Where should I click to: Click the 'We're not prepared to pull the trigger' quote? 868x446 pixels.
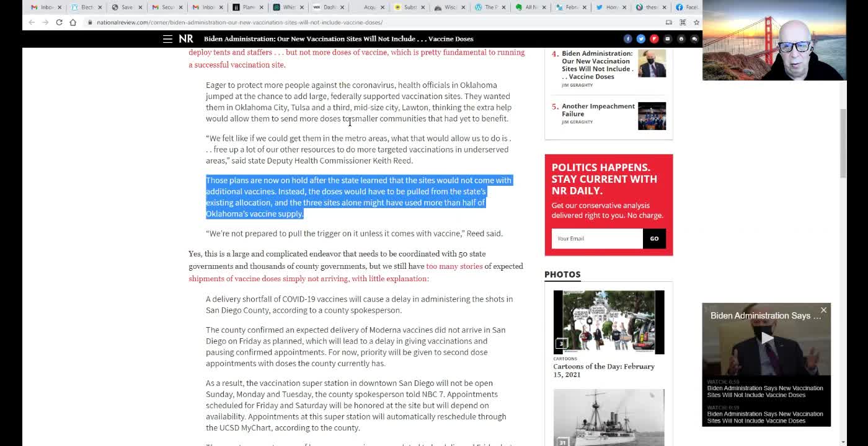point(354,234)
